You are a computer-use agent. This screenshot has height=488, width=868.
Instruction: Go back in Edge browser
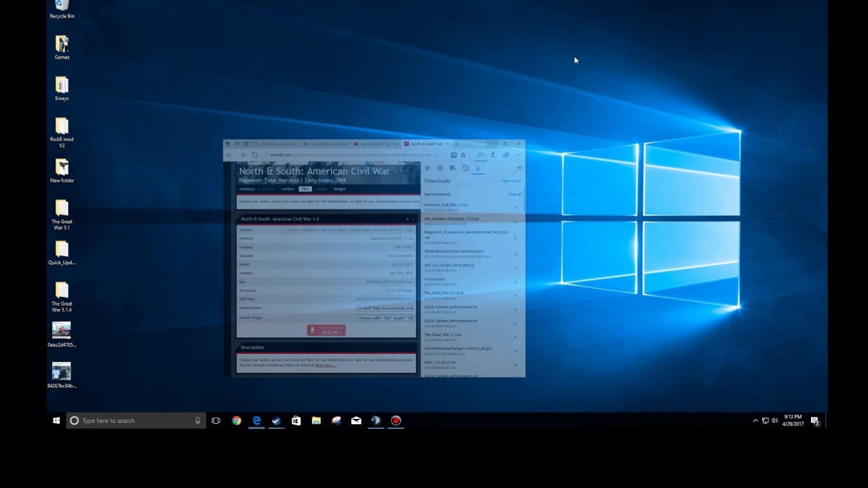point(230,155)
